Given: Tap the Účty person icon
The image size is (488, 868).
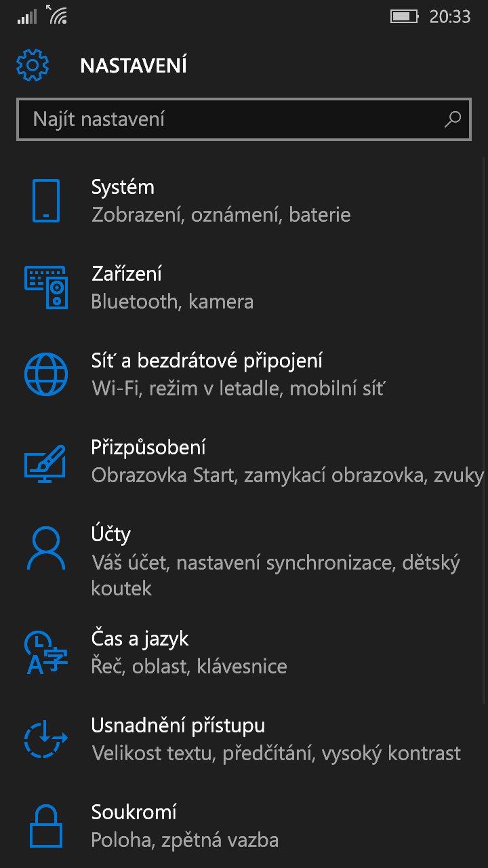Looking at the screenshot, I should (x=46, y=548).
